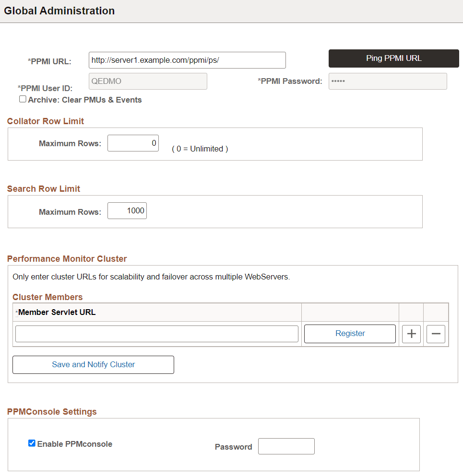The width and height of the screenshot is (463, 476).
Task: Enable the Archive: Clear PMUs & Events checkbox
Action: (23, 99)
